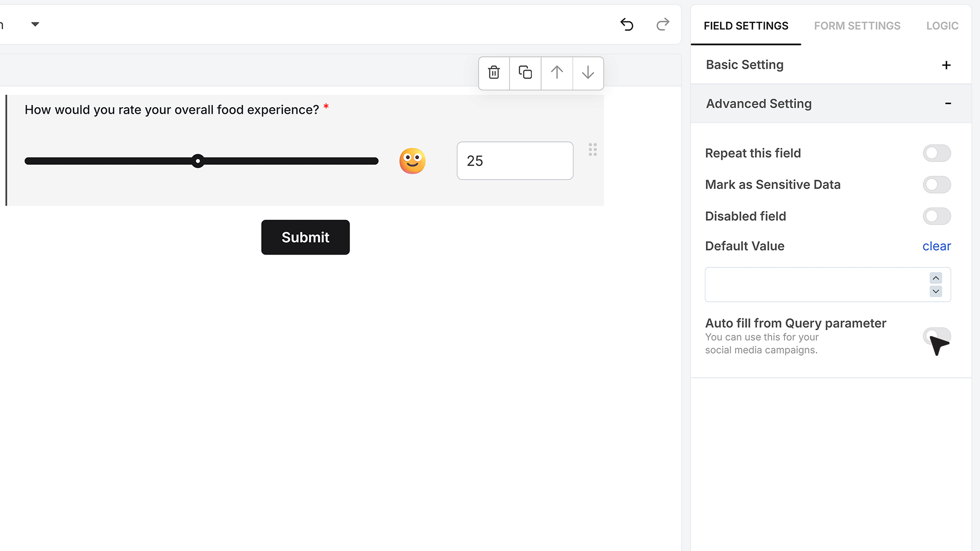Click the food experience rating slider handle
The image size is (980, 551).
tap(198, 161)
